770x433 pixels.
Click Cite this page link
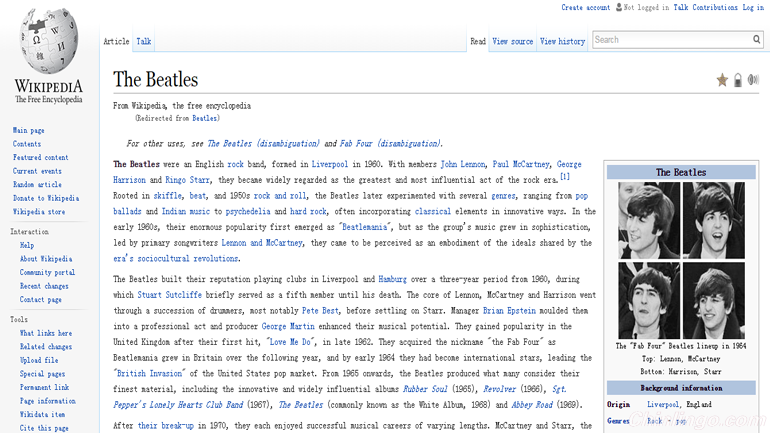[44, 428]
